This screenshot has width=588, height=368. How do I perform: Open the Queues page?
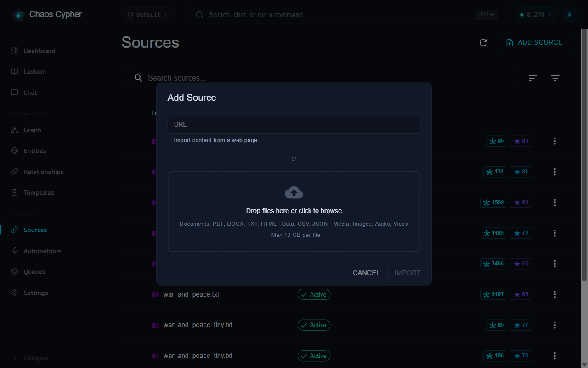pos(34,271)
